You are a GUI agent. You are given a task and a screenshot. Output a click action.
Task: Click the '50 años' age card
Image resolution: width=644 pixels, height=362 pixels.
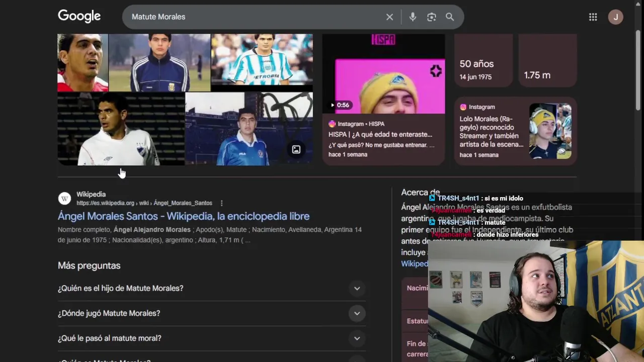484,60
